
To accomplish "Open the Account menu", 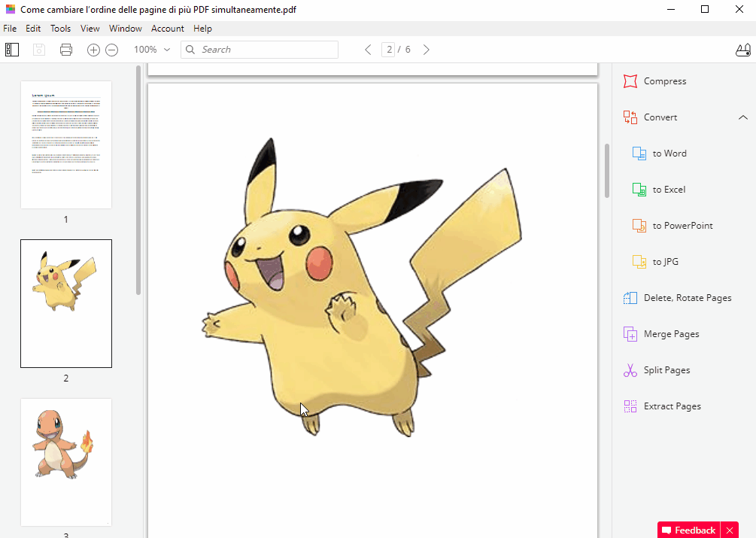I will pyautogui.click(x=168, y=29).
